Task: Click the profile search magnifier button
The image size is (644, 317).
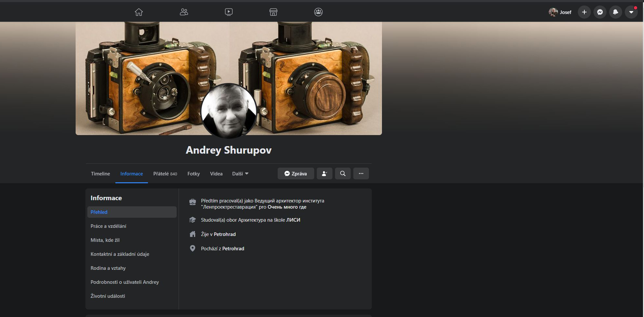Action: pos(343,173)
